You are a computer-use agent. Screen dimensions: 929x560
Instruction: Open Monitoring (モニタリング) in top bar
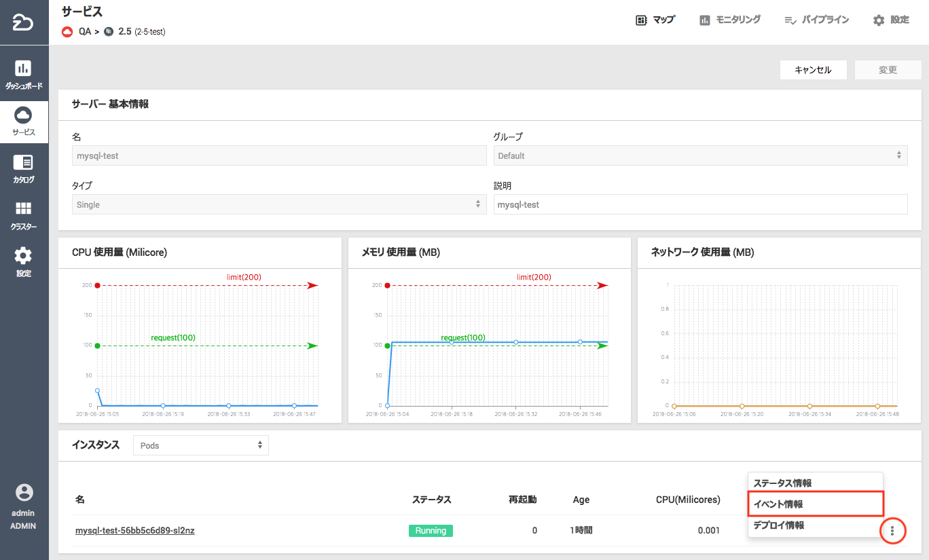click(x=730, y=20)
